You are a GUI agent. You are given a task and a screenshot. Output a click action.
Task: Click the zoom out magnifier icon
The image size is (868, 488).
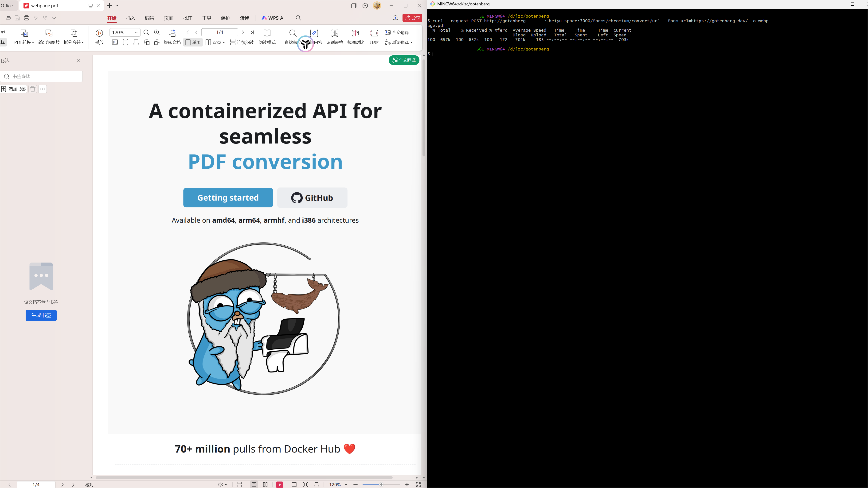[x=146, y=32]
